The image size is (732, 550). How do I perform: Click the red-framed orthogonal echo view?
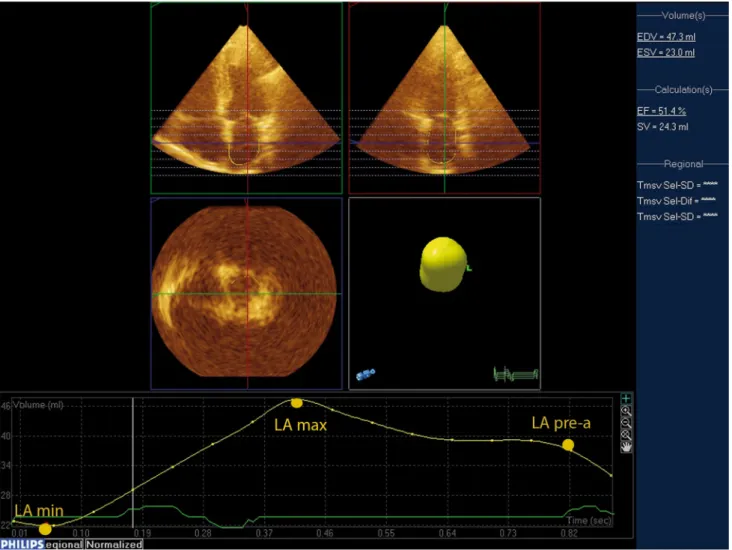444,98
